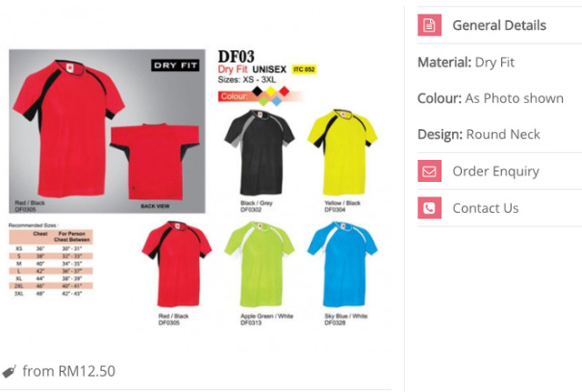Open the General Details section
The width and height of the screenshot is (582, 392).
click(499, 25)
